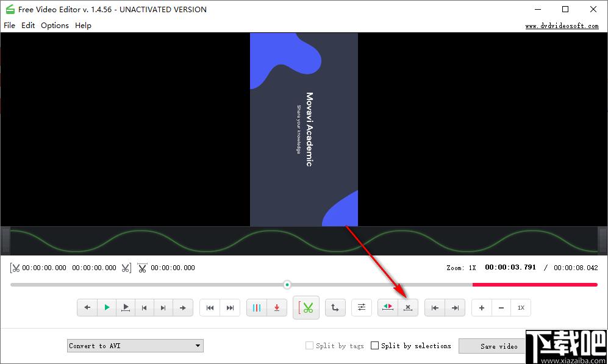
Task: Click the play selection button
Action: [x=126, y=308]
